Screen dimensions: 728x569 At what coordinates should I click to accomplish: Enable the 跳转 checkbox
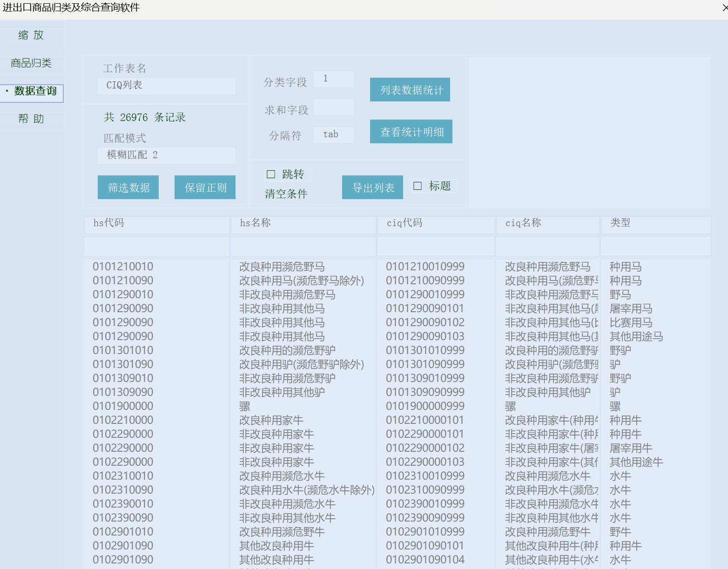click(271, 174)
